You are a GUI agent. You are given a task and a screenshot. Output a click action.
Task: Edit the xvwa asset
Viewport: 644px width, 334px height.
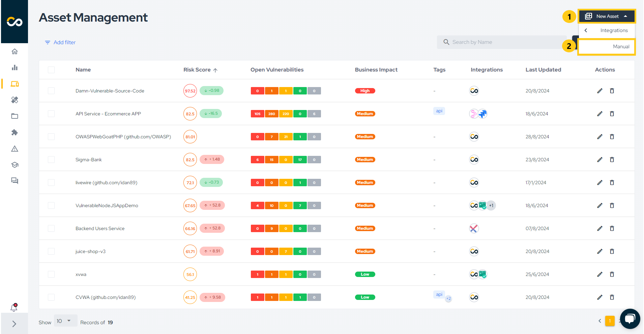point(599,274)
